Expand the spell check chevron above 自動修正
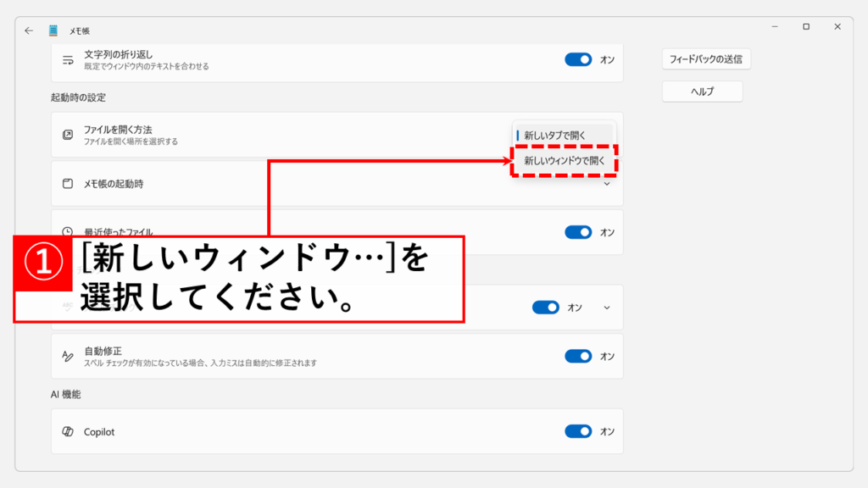 point(606,308)
